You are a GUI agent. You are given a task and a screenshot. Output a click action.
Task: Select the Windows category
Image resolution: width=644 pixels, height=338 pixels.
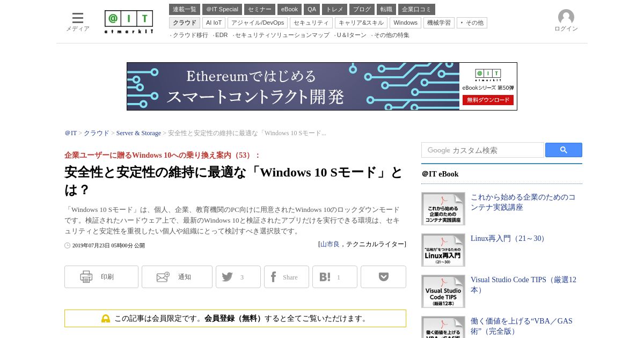(405, 23)
